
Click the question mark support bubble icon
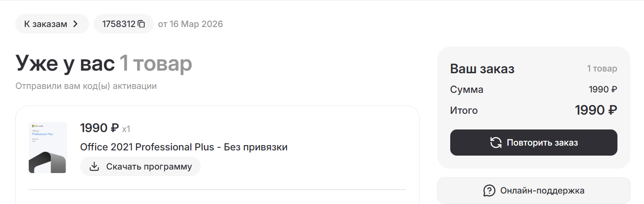click(x=489, y=190)
